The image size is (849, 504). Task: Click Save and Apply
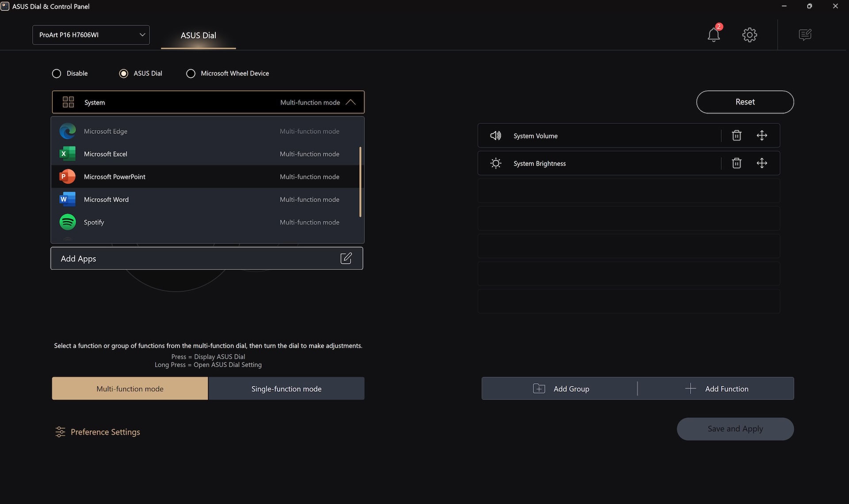tap(735, 428)
